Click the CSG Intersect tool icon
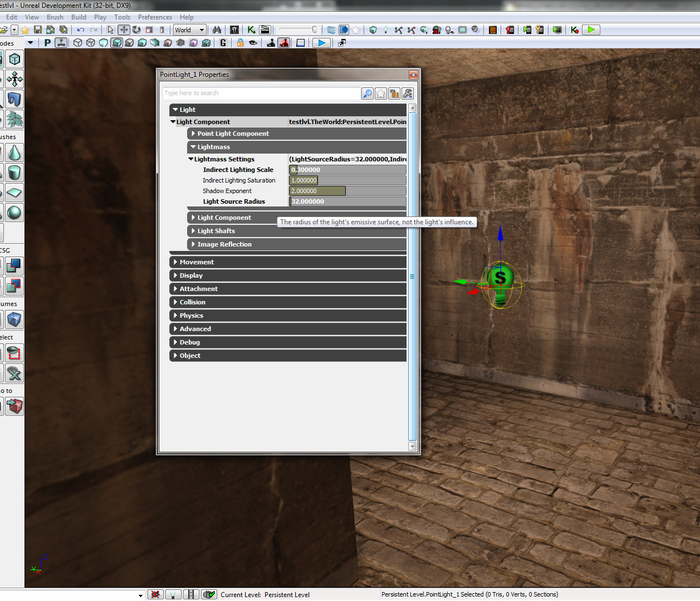The width and height of the screenshot is (700, 601). point(14,266)
